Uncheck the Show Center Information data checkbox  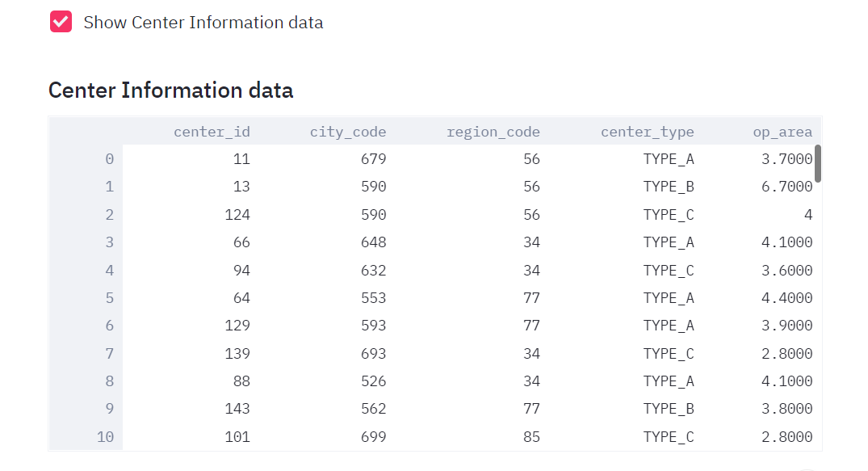[x=61, y=22]
